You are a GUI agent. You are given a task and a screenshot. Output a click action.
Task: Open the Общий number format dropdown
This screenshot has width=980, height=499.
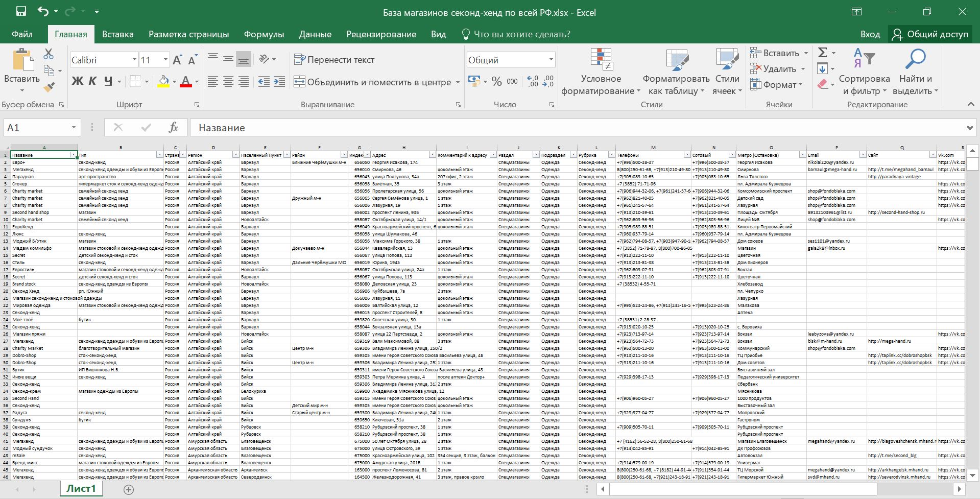pos(551,60)
